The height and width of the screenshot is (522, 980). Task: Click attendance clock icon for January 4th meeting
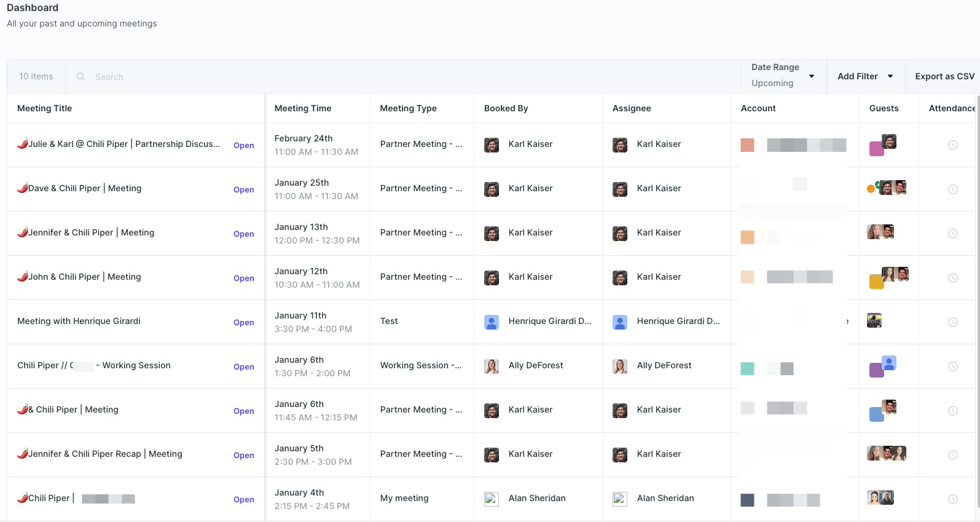pos(952,499)
